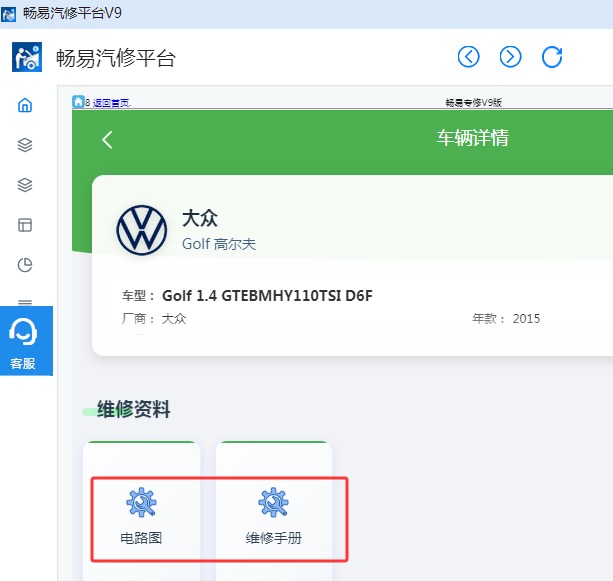Click the partially hidden menu icon above 客服
The height and width of the screenshot is (581, 613).
25,302
